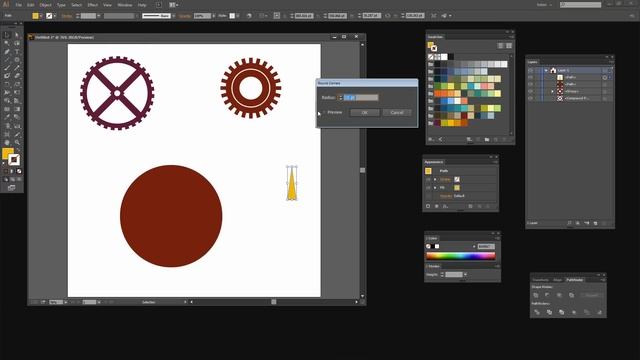The height and width of the screenshot is (360, 640).
Task: Click the yellow Fill box in toolbox
Action: (x=7, y=153)
